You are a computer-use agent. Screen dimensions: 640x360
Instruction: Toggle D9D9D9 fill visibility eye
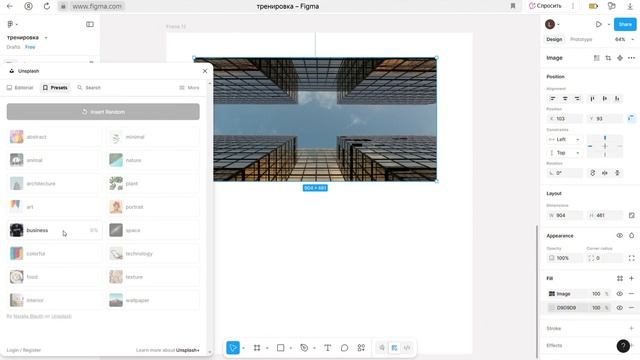[620, 308]
